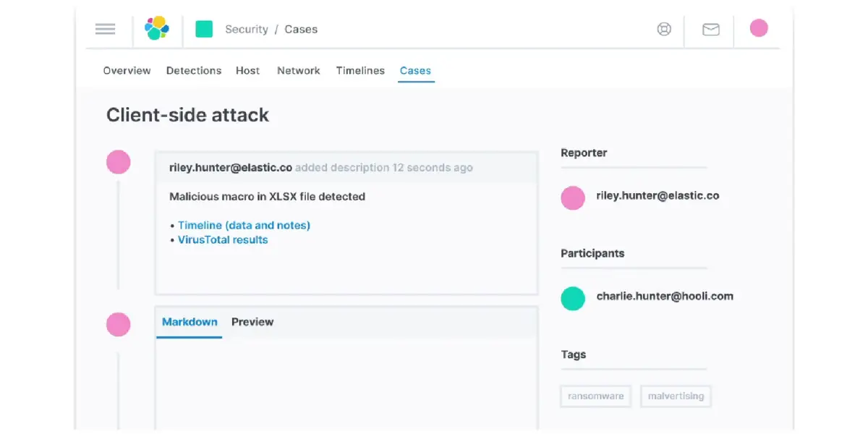Click reporter name riley.hunter@elastic.co
Image resolution: width=868 pixels, height=434 pixels.
[x=658, y=196]
